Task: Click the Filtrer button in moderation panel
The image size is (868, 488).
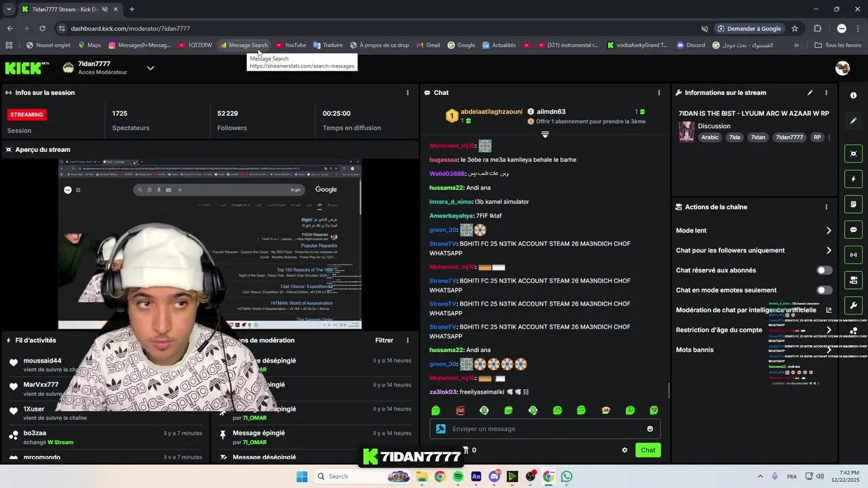Action: pyautogui.click(x=384, y=340)
